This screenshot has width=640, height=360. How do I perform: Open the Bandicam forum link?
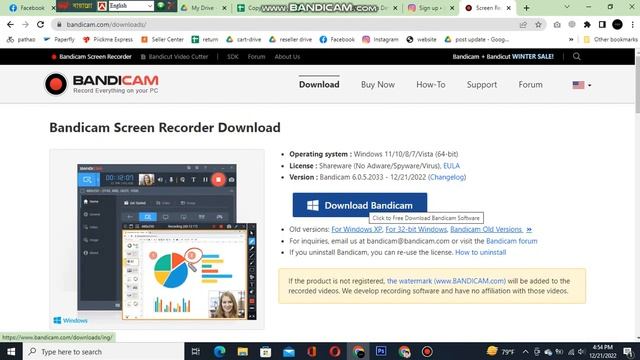(x=511, y=241)
